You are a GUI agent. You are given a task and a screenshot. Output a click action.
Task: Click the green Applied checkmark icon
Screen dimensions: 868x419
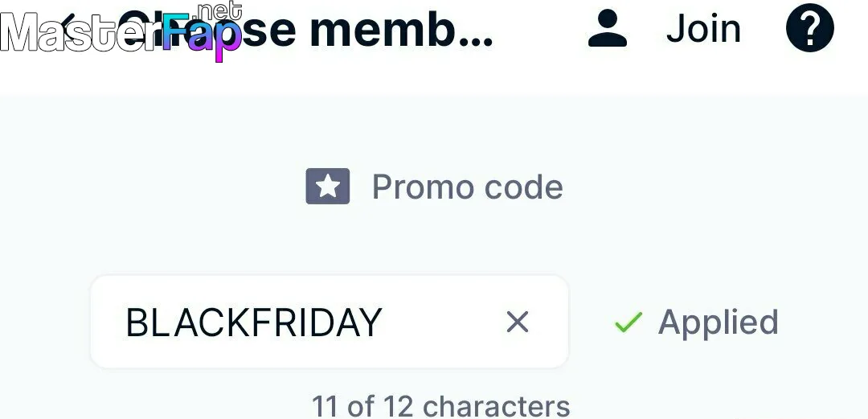[628, 322]
